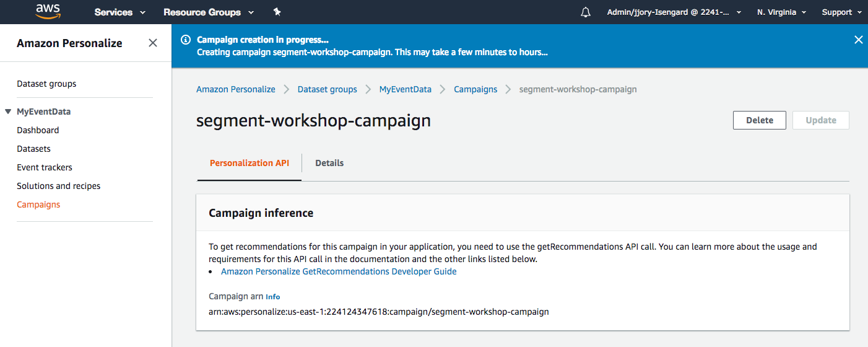Open the Admin account menu
Image resolution: width=868 pixels, height=347 pixels.
(x=674, y=12)
